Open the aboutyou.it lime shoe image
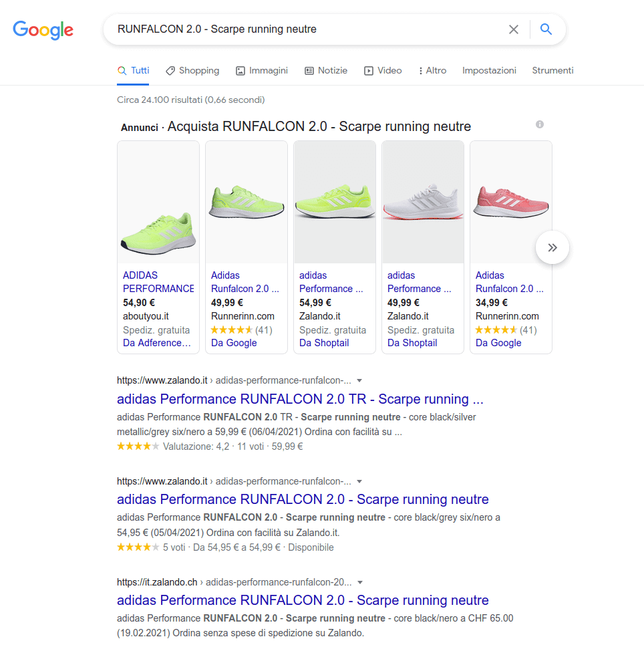 [x=158, y=202]
